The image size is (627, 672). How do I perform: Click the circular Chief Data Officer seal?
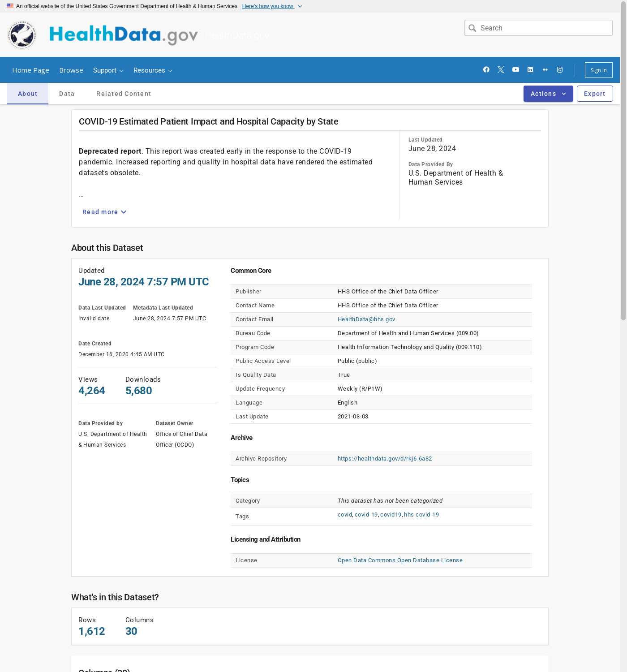pos(22,35)
